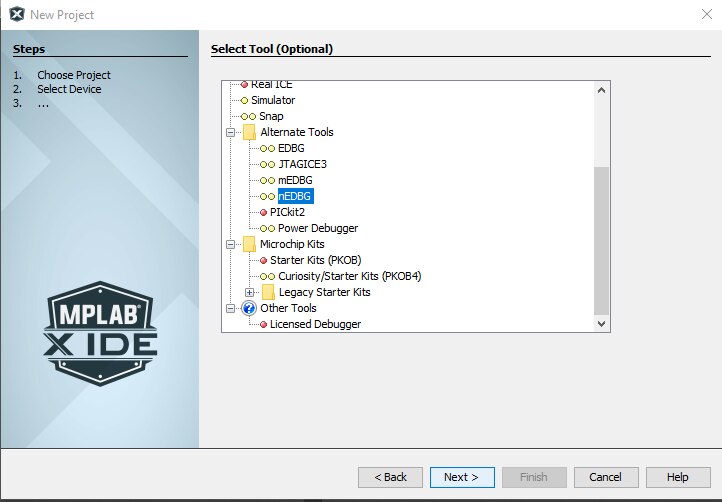Select the Simulator tool

[273, 100]
